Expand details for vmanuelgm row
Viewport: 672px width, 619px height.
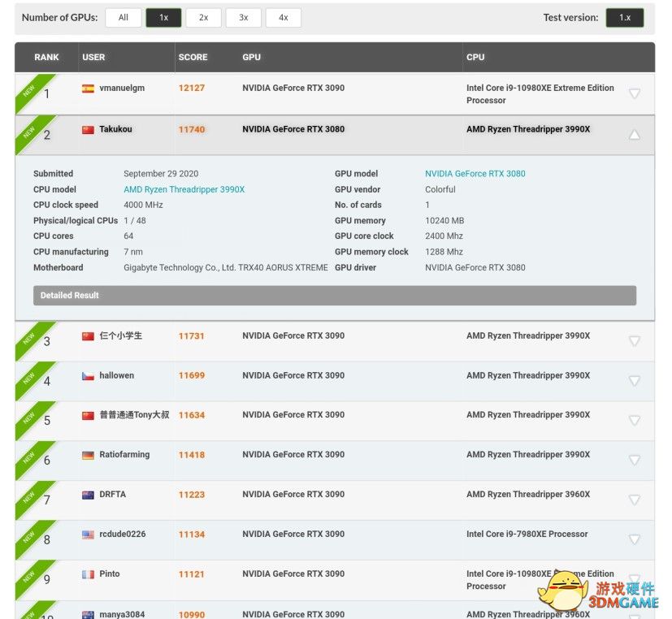[x=635, y=93]
